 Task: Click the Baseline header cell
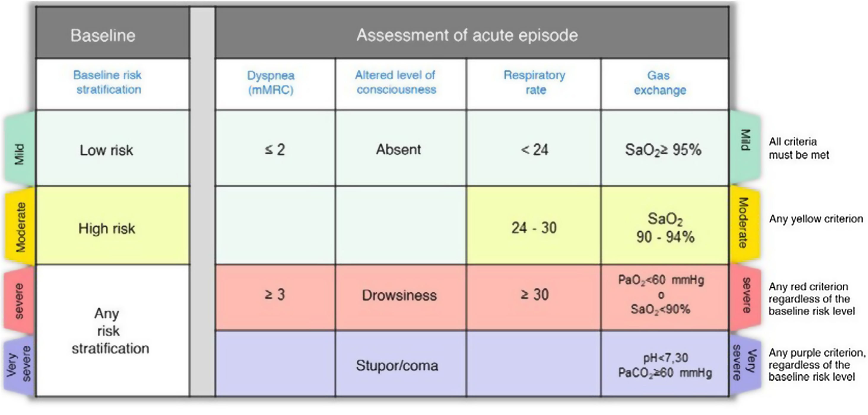[103, 35]
